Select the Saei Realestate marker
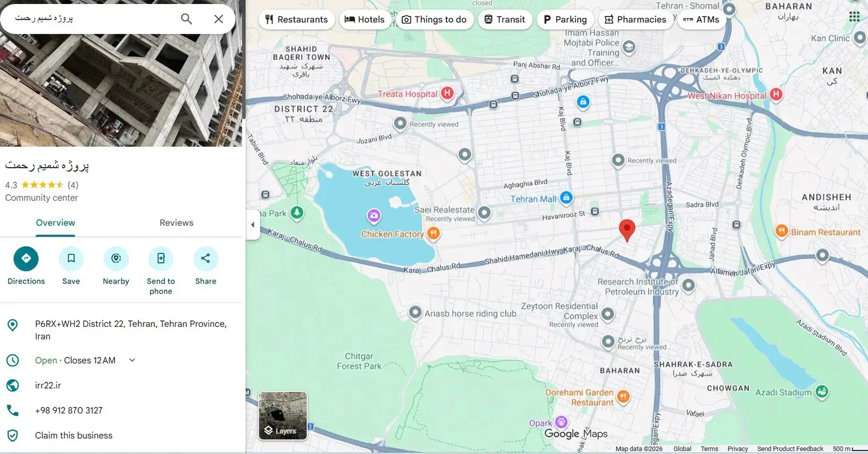 (x=484, y=213)
